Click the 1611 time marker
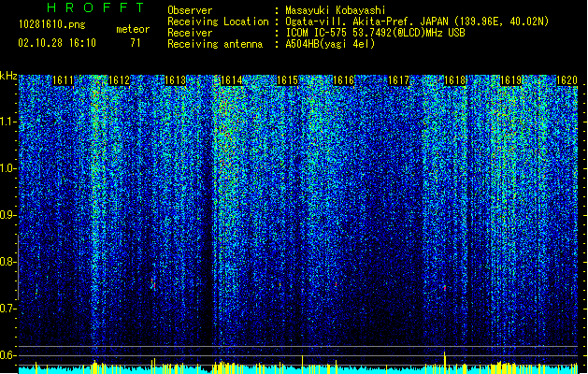 tap(63, 79)
